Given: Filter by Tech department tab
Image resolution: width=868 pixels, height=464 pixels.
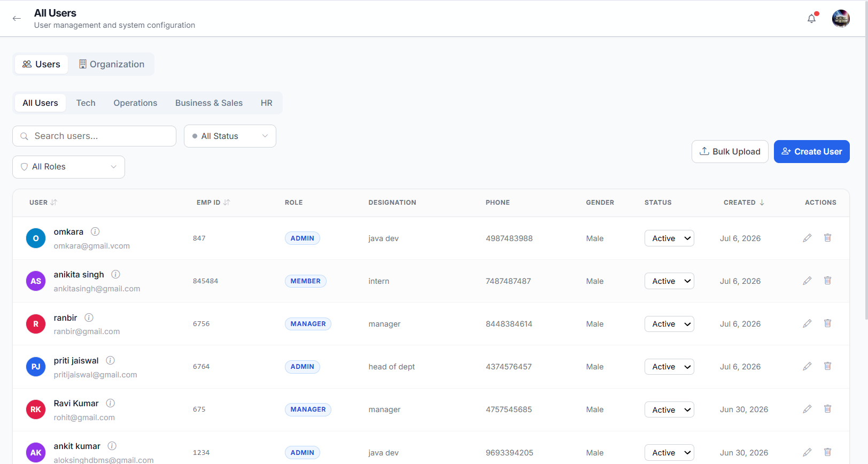Looking at the screenshot, I should pyautogui.click(x=86, y=103).
